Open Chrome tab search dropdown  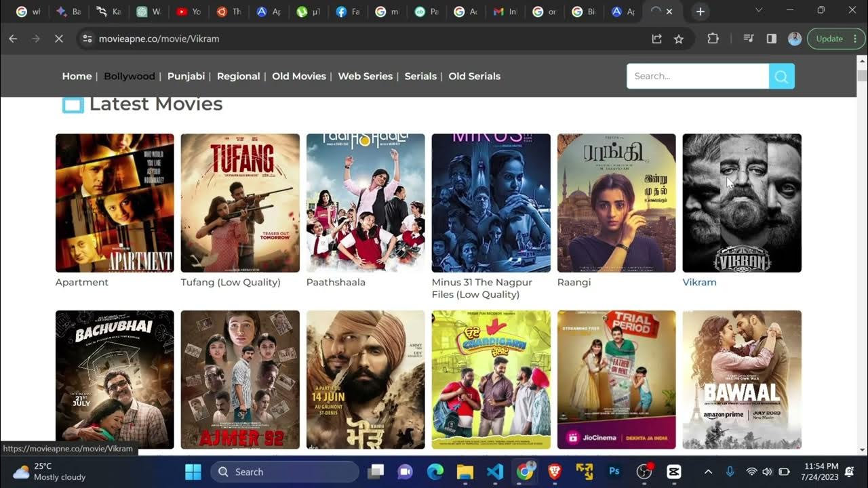click(759, 11)
